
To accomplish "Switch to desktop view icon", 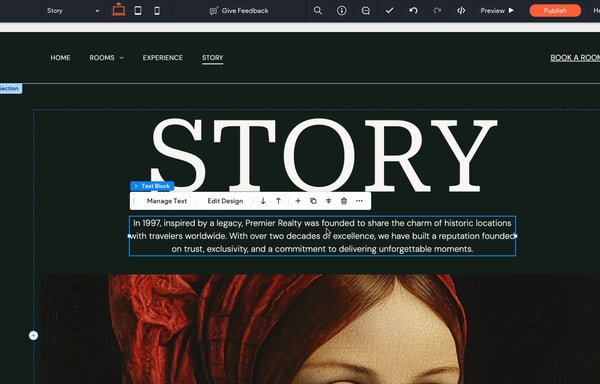I will [x=119, y=10].
